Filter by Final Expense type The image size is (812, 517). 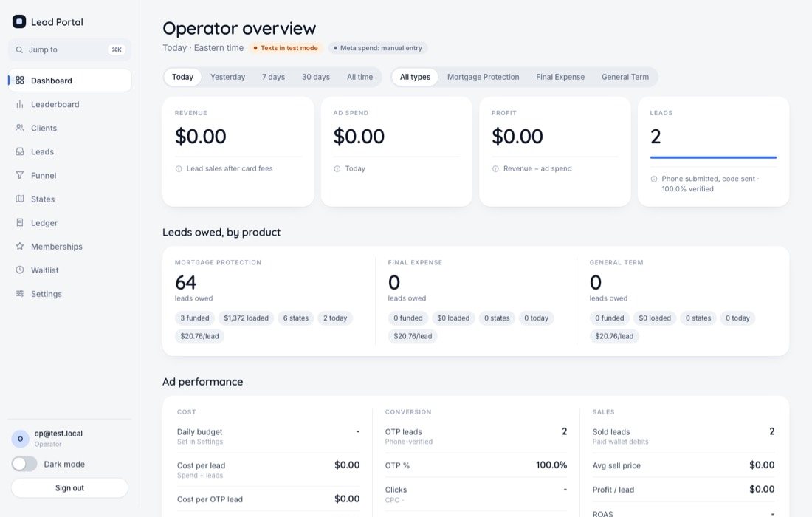560,77
